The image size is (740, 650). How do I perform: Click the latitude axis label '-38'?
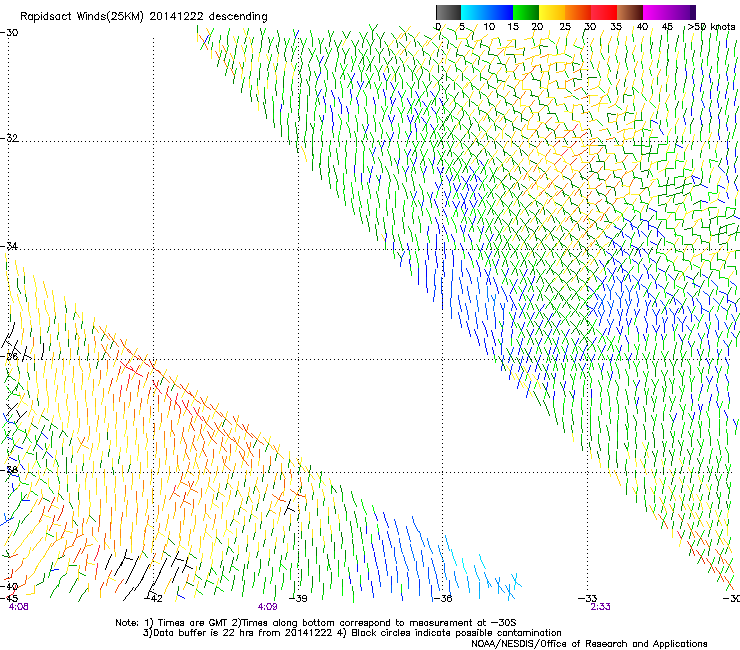9,470
